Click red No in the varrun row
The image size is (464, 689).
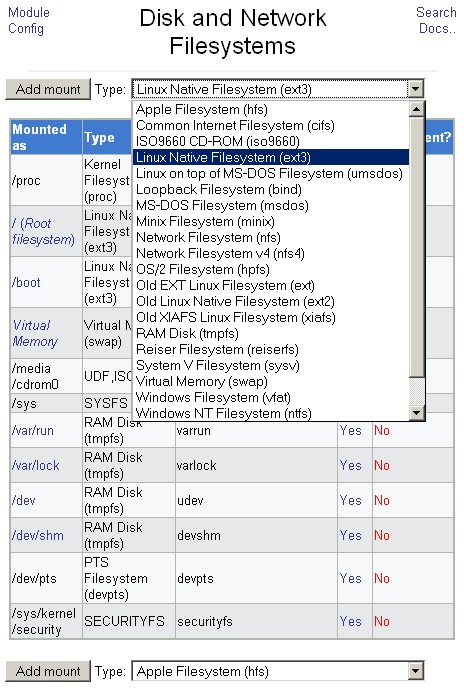pyautogui.click(x=382, y=430)
